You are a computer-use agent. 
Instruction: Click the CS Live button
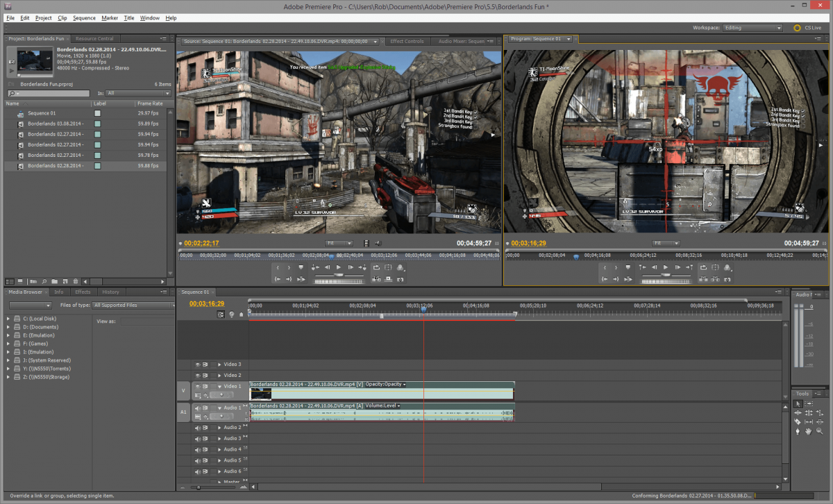(807, 28)
